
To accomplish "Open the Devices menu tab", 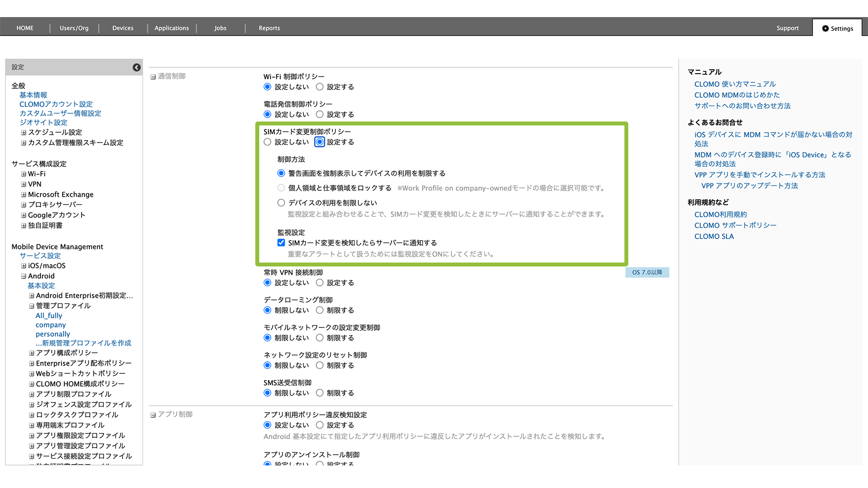I will coord(123,28).
